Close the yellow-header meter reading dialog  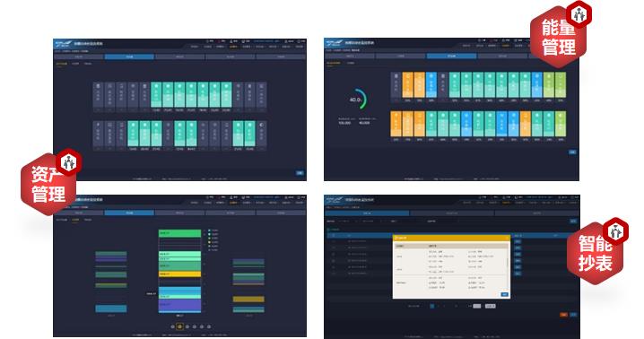[x=508, y=238]
